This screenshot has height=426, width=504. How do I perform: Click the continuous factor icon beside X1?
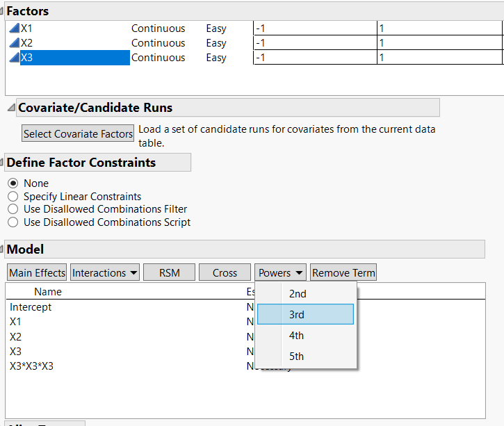coord(14,28)
